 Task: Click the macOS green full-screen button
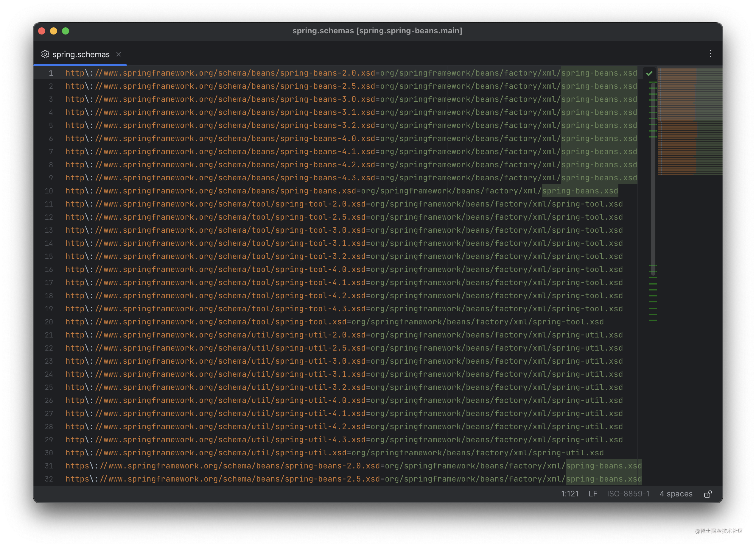coord(66,31)
